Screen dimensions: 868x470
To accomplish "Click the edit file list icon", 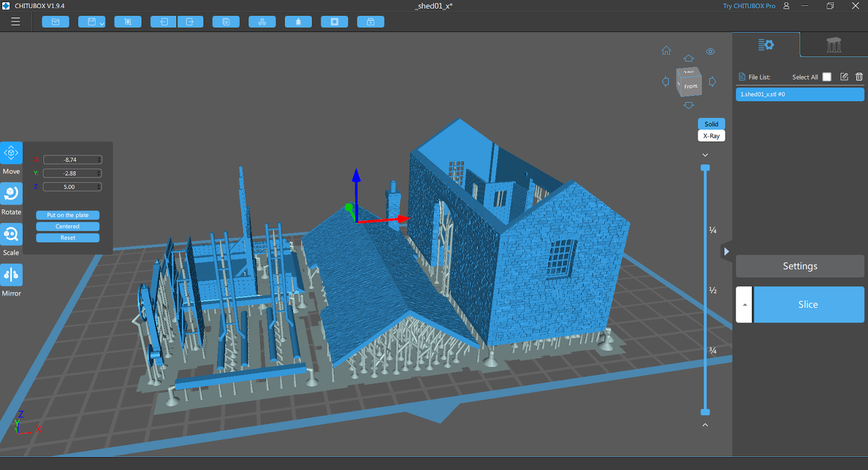I will click(844, 77).
